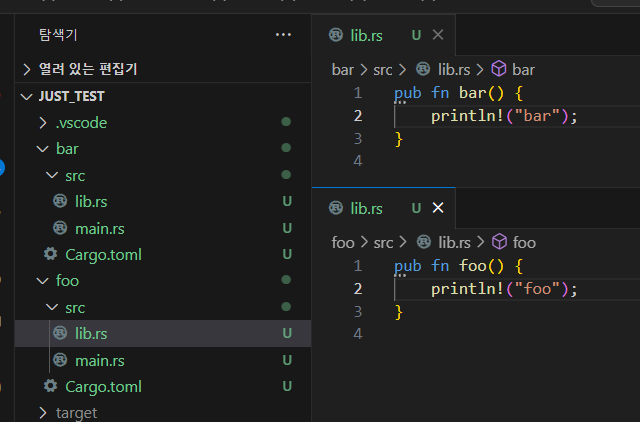Open main.rs in the bar src folder
This screenshot has width=640, height=422.
tap(99, 228)
